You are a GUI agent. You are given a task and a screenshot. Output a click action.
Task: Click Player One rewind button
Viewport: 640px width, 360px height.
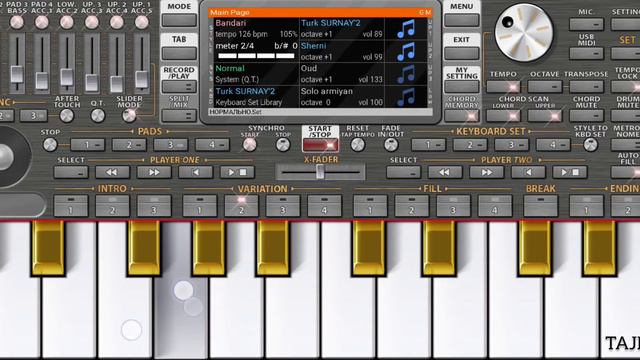(x=112, y=172)
